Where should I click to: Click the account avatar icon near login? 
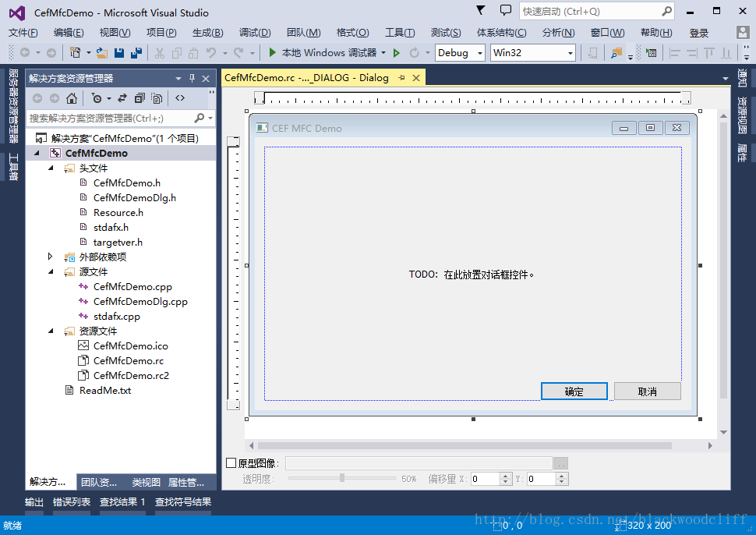743,32
